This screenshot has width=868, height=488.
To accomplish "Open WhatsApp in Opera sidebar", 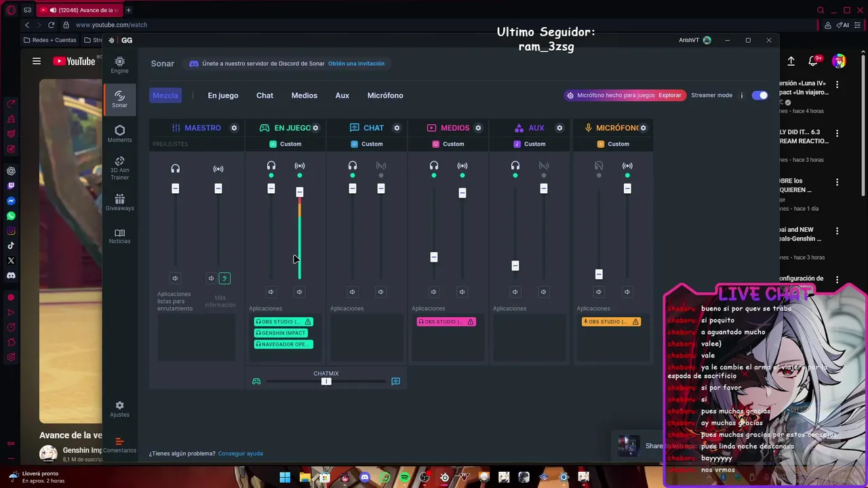I will pos(11,216).
